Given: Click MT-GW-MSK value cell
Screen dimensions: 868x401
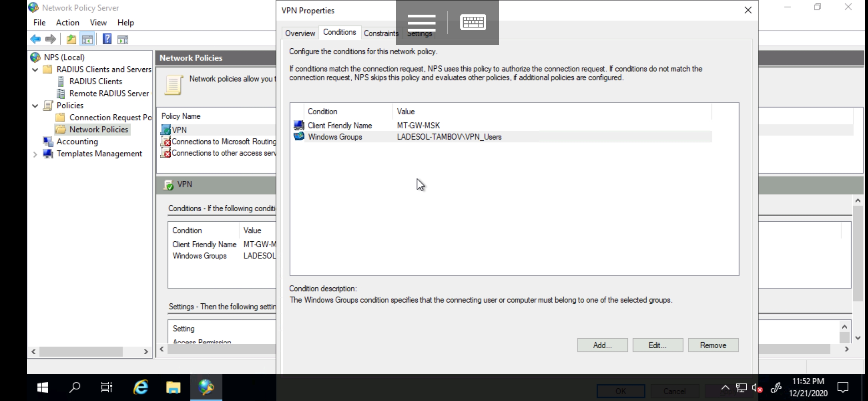Looking at the screenshot, I should 418,125.
